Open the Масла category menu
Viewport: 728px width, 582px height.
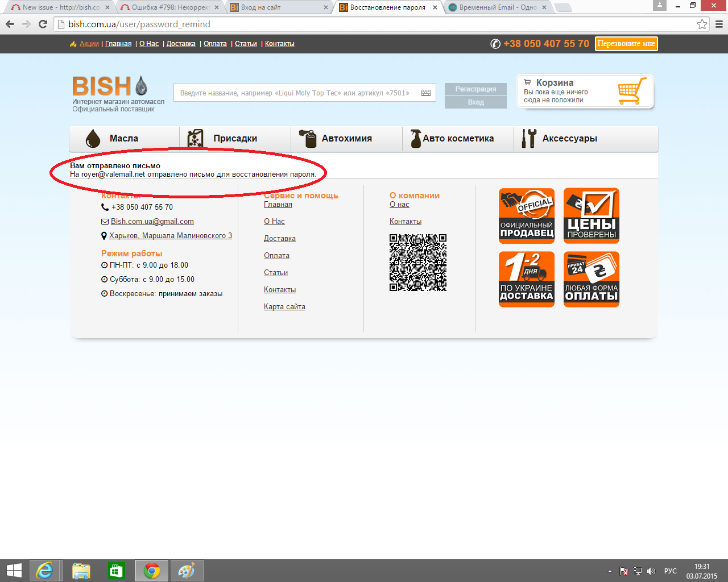[124, 139]
